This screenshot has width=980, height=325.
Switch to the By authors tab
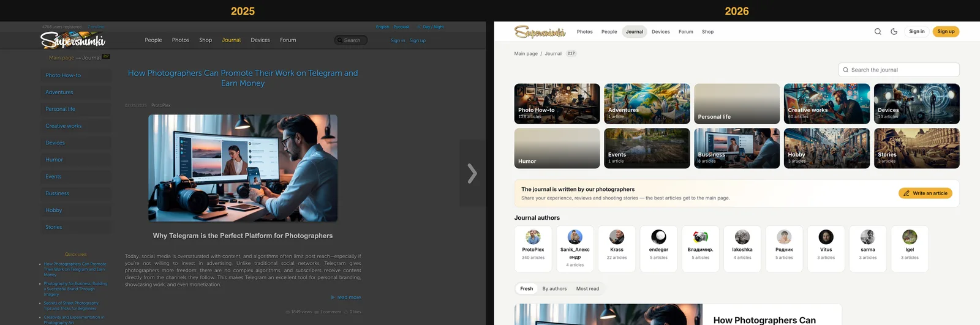554,289
